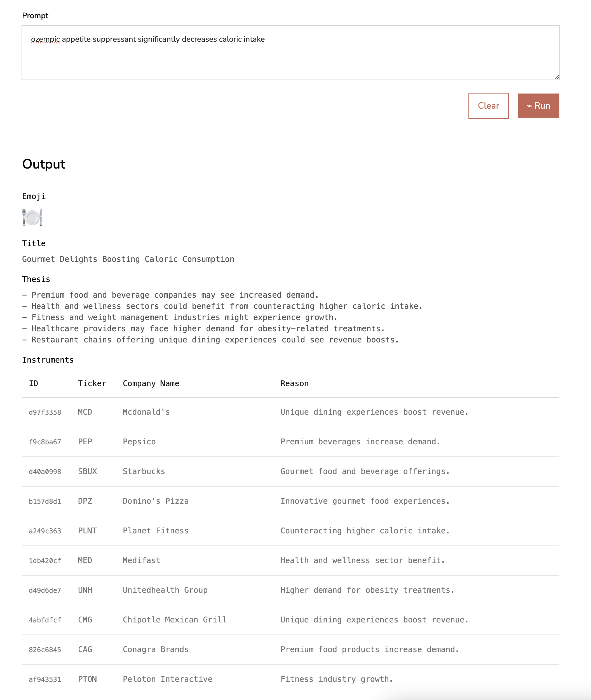Click the 'Thesis' section label
Image resolution: width=591 pixels, height=700 pixels.
pyautogui.click(x=36, y=279)
